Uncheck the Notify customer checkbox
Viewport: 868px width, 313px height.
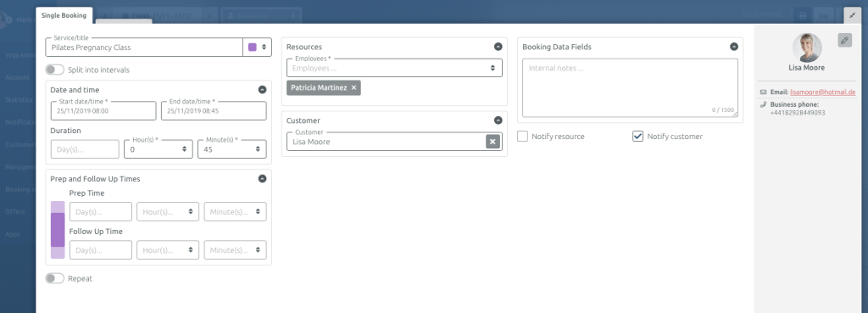pyautogui.click(x=637, y=137)
